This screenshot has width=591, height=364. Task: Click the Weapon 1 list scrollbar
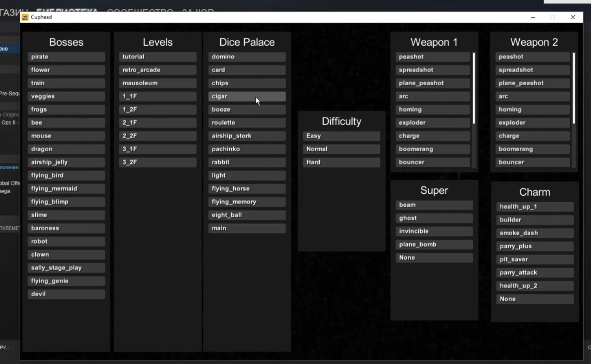pos(474,88)
